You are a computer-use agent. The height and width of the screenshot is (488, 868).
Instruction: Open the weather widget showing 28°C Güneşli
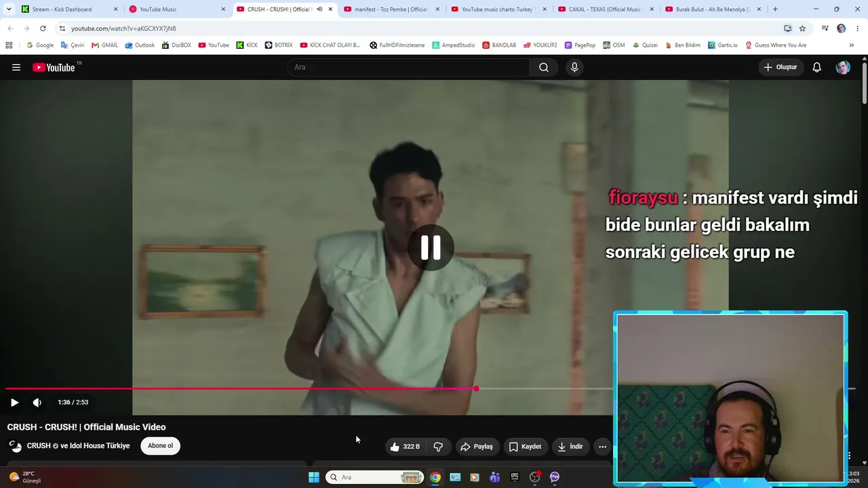coord(25,477)
